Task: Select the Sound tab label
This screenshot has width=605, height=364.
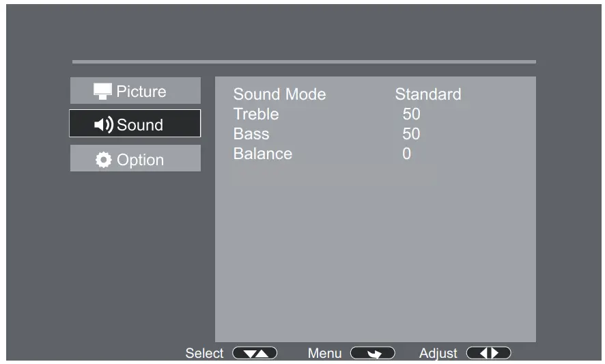Action: (x=140, y=125)
